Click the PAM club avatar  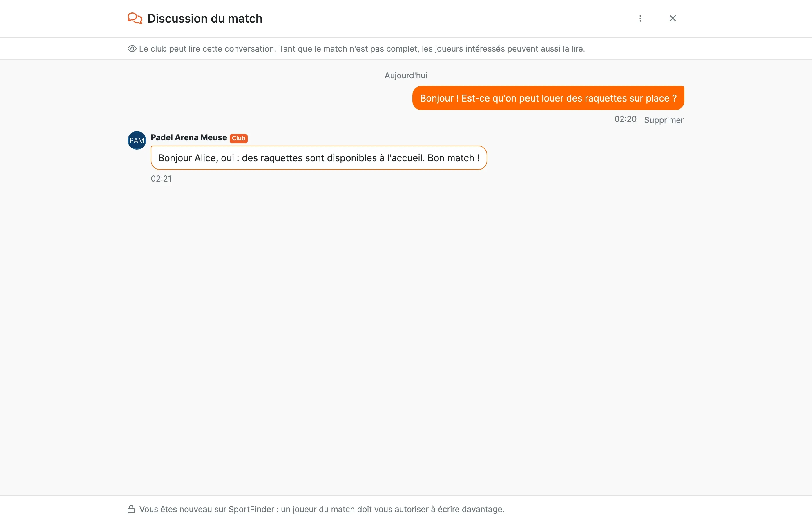[137, 140]
